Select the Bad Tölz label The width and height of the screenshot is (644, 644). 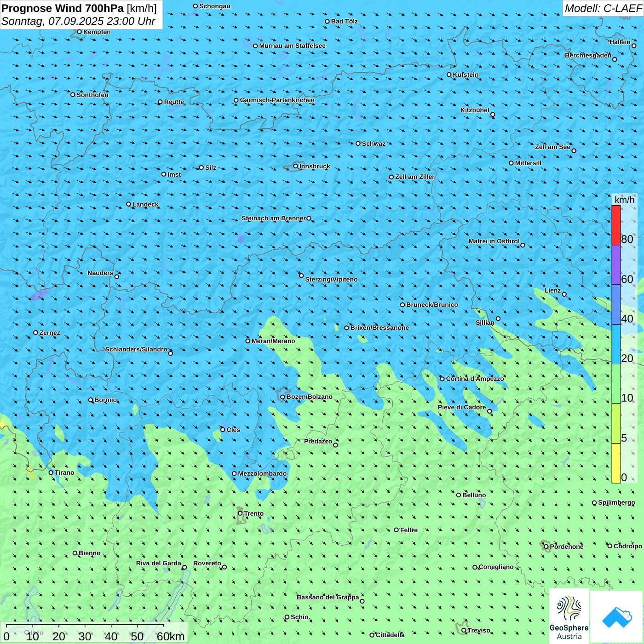(345, 21)
